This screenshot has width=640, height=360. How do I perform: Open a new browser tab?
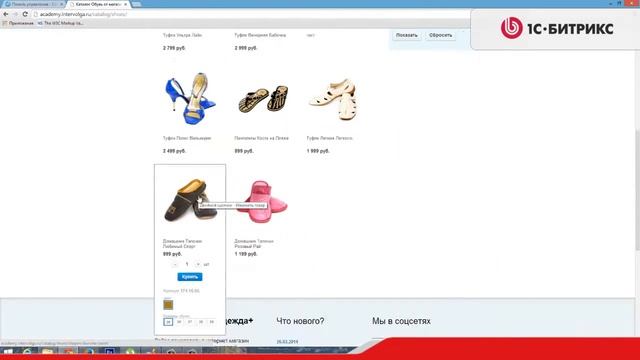point(137,4)
